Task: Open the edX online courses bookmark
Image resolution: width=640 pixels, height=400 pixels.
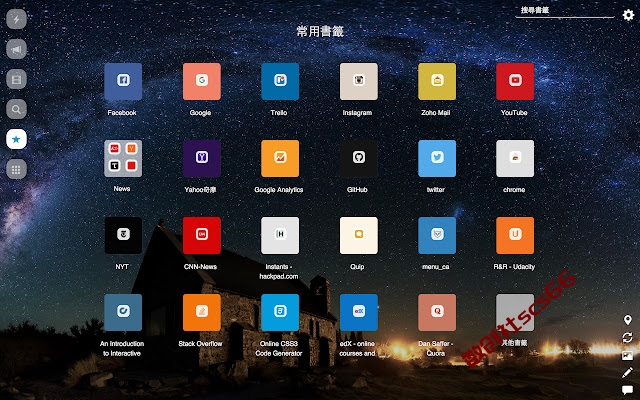Action: pyautogui.click(x=359, y=312)
